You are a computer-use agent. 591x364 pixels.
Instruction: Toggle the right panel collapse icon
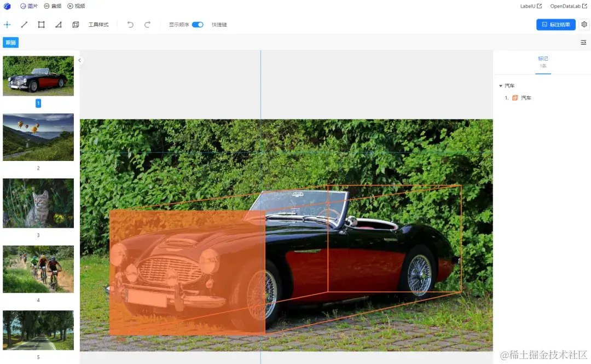click(x=583, y=42)
